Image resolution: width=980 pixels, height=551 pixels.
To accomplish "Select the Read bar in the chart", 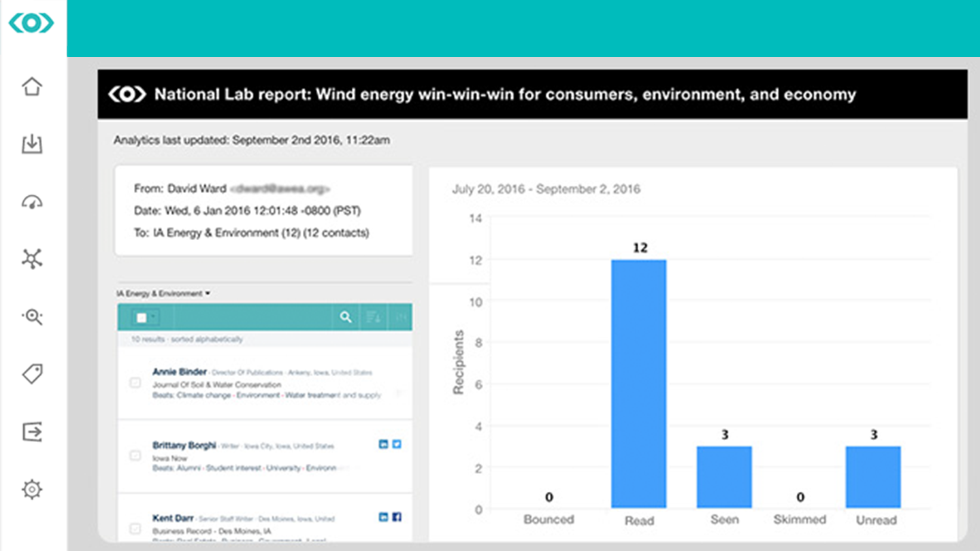I will tap(639, 381).
